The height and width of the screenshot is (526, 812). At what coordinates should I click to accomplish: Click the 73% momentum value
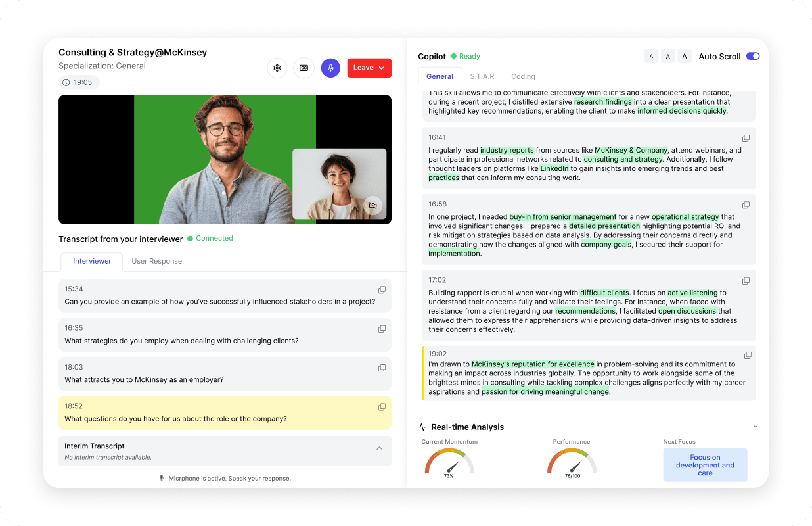[x=449, y=476]
